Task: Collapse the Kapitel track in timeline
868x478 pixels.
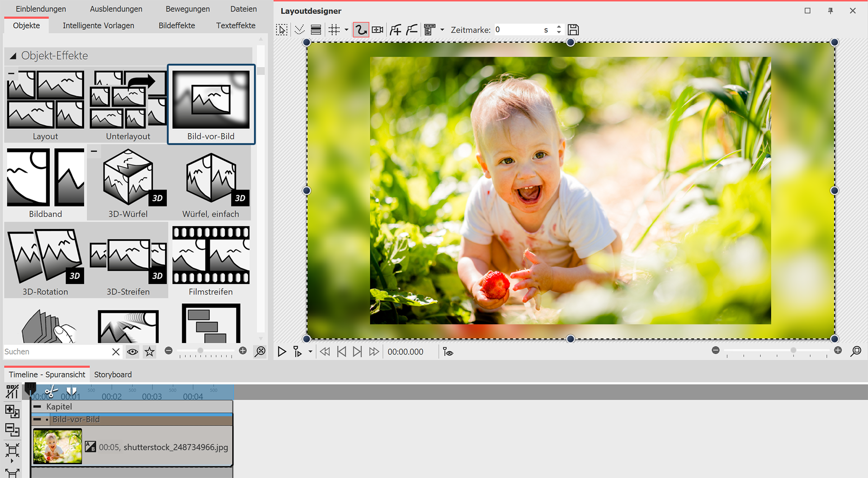Action: click(x=38, y=407)
